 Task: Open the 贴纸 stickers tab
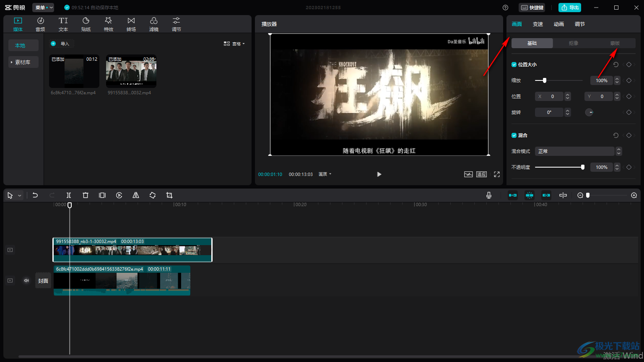coord(86,24)
